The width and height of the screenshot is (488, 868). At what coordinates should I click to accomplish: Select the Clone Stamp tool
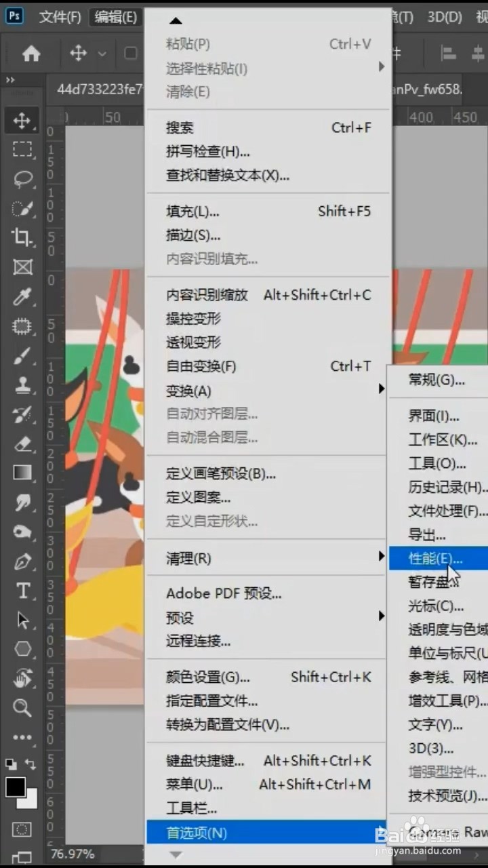pyautogui.click(x=22, y=384)
